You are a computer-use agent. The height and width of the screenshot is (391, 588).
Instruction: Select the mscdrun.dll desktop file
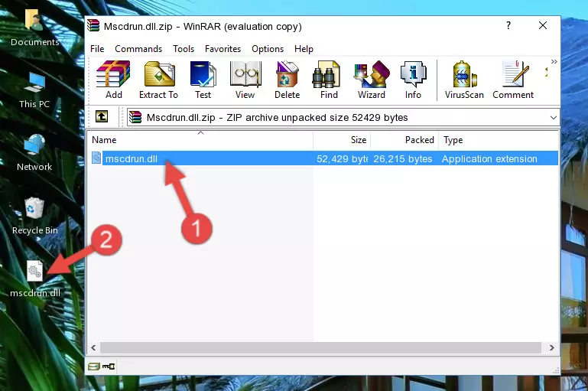tap(35, 279)
